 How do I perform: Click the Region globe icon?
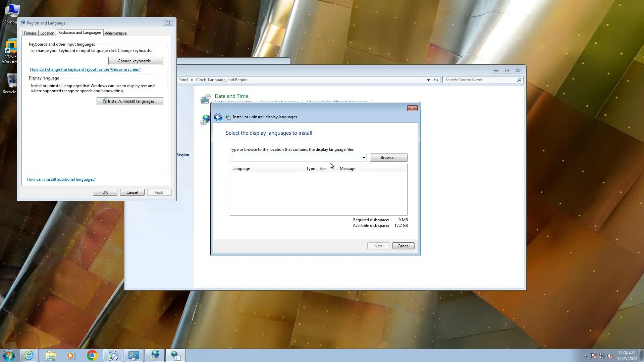(205, 119)
